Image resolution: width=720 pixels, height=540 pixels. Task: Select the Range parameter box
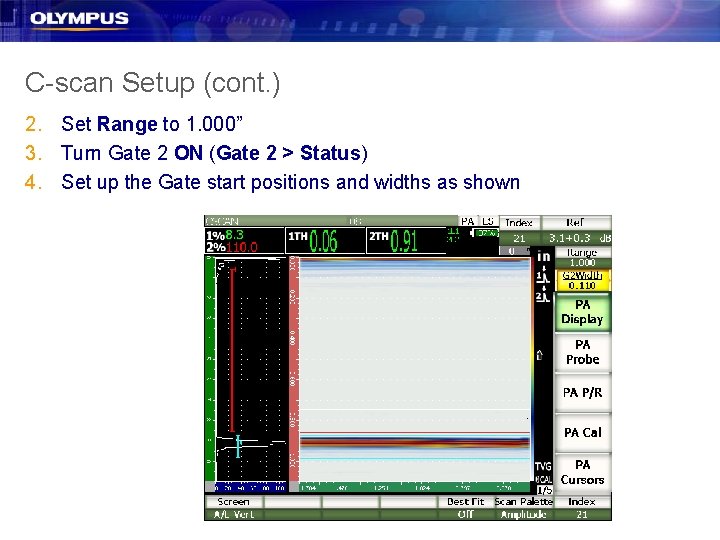(x=583, y=258)
